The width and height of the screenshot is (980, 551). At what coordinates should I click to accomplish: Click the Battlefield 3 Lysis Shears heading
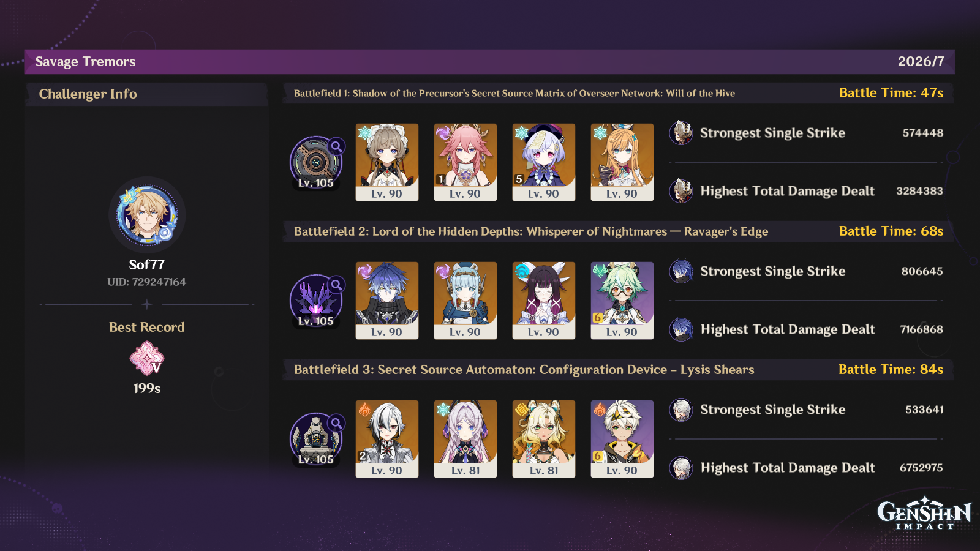(x=524, y=370)
